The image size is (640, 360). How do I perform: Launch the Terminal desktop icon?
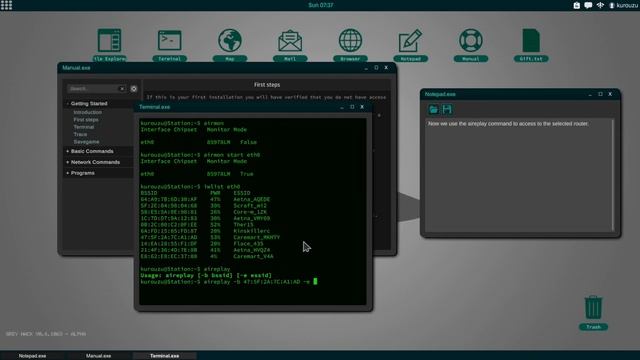pyautogui.click(x=169, y=45)
